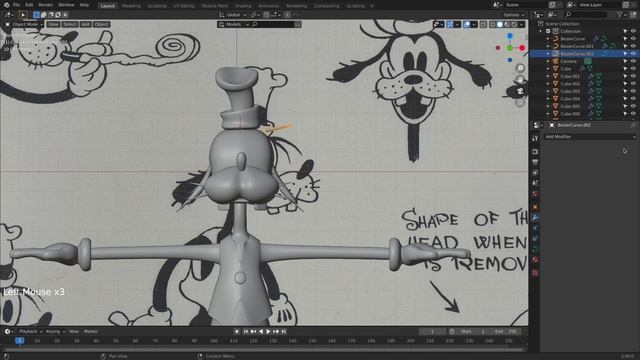
Task: Open the Modifier properties wrench icon
Action: [535, 218]
